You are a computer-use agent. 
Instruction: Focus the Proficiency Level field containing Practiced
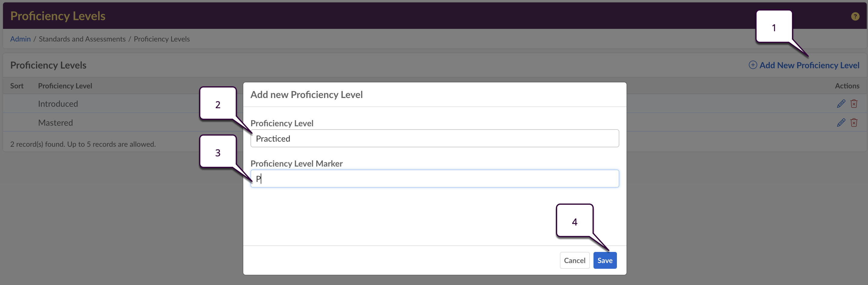[434, 139]
